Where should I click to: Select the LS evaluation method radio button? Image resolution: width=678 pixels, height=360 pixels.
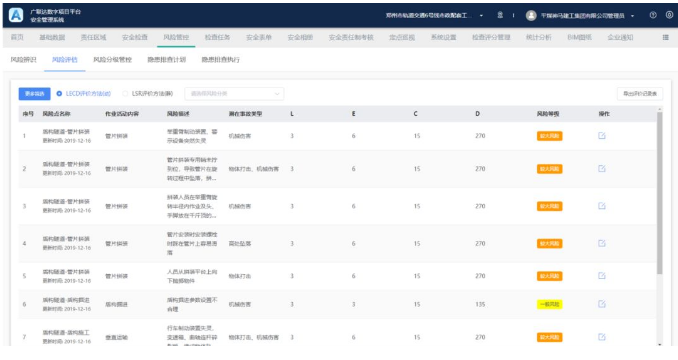tap(125, 93)
